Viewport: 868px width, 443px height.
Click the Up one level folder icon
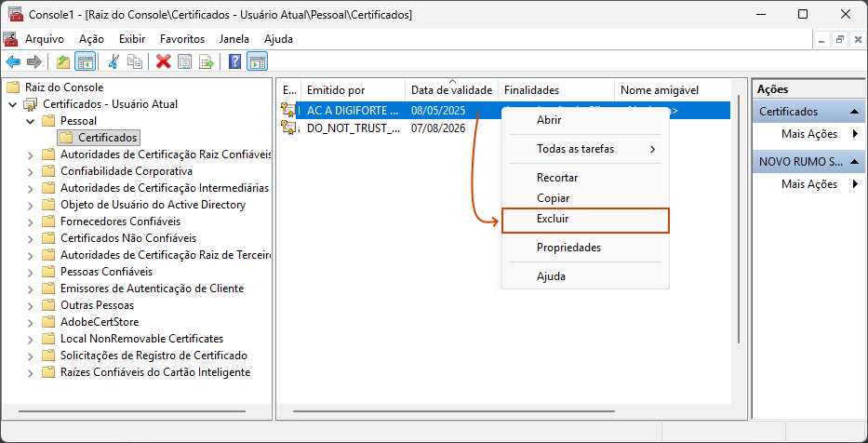pyautogui.click(x=63, y=61)
